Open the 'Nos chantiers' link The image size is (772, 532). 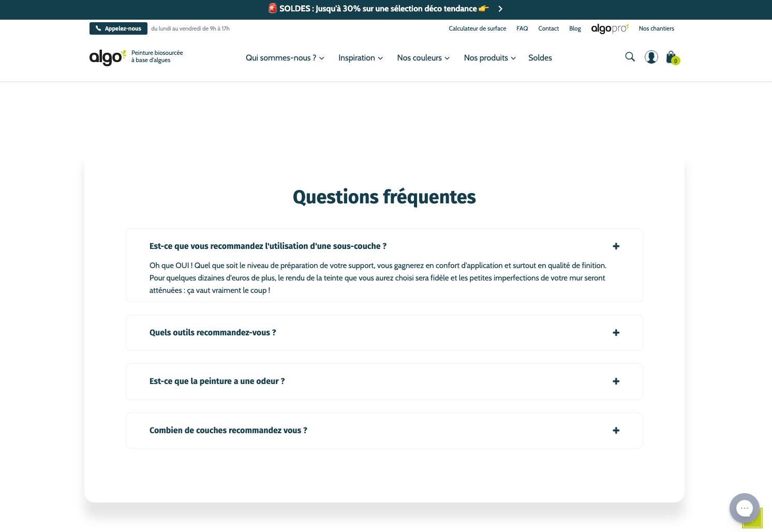657,28
